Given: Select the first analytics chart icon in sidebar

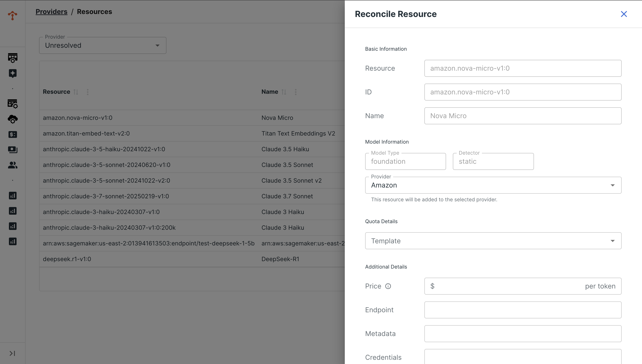Looking at the screenshot, I should coord(12,196).
